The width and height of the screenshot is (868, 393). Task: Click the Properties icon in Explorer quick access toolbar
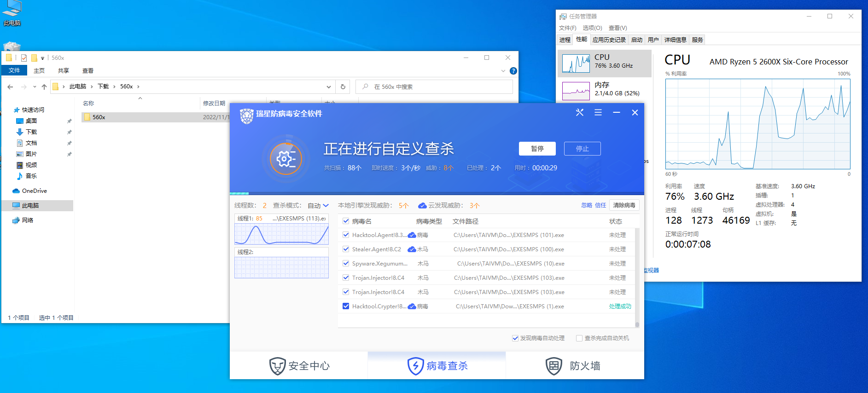click(24, 58)
